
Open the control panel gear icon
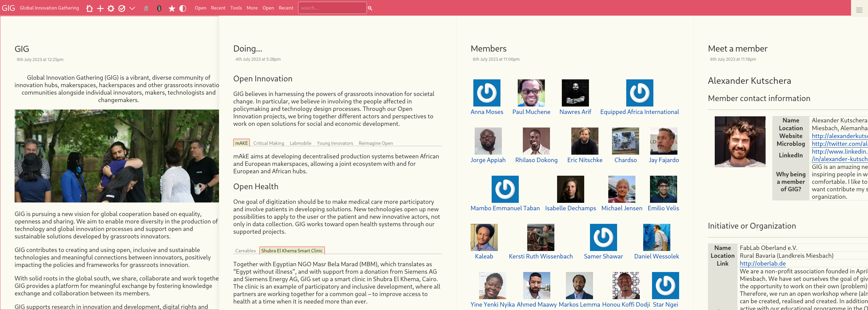(111, 8)
